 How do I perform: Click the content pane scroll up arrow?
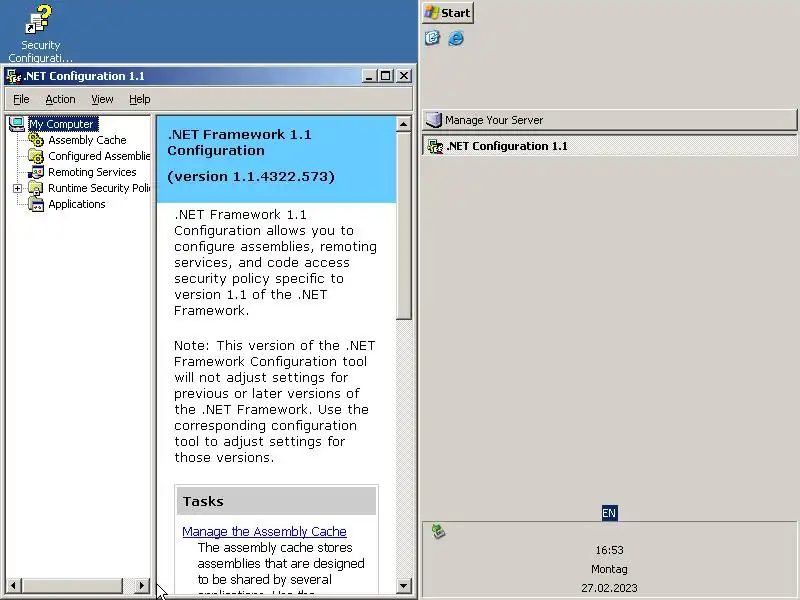[x=404, y=124]
